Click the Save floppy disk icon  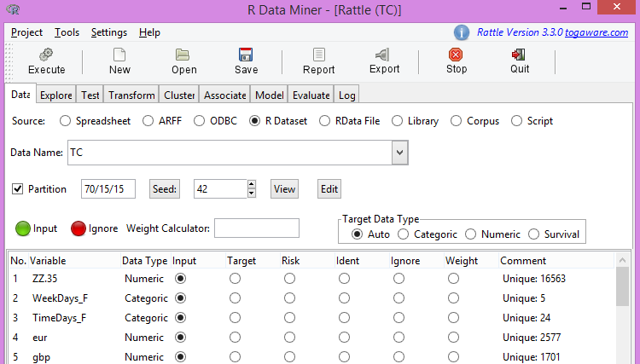coord(246,55)
